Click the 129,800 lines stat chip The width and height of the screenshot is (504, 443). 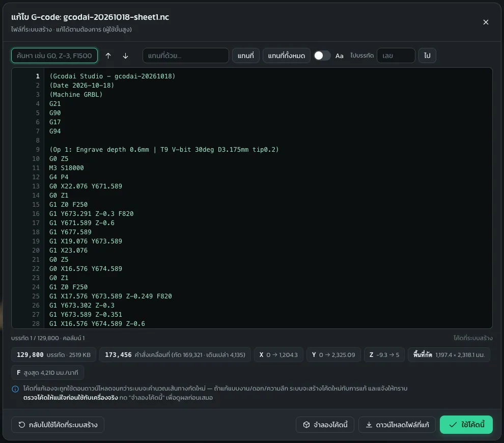(x=53, y=354)
